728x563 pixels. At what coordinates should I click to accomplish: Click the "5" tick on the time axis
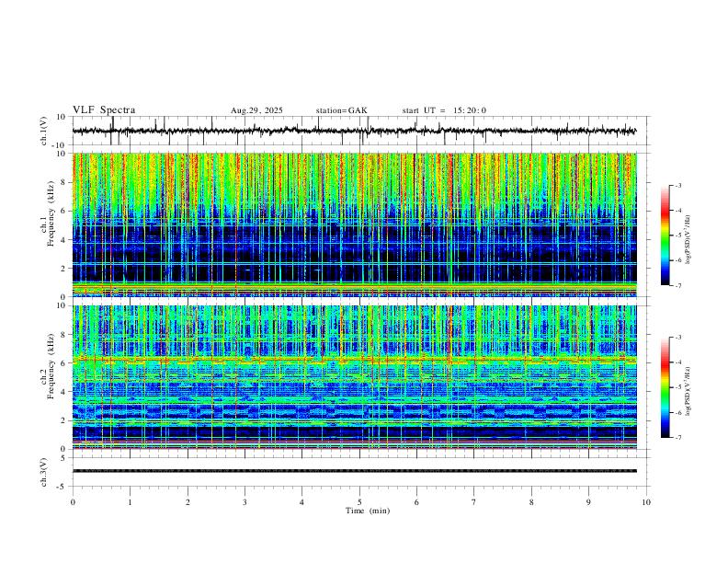click(x=359, y=502)
